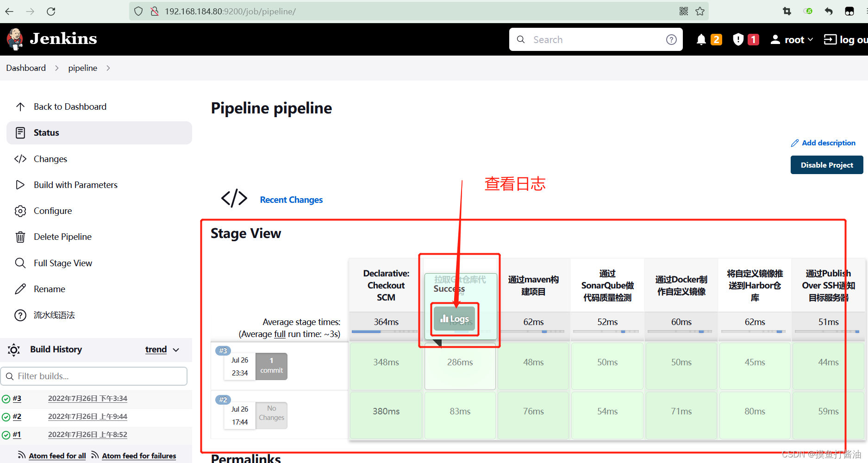Collapse Build History with the chevron
868x463 pixels.
tap(176, 350)
